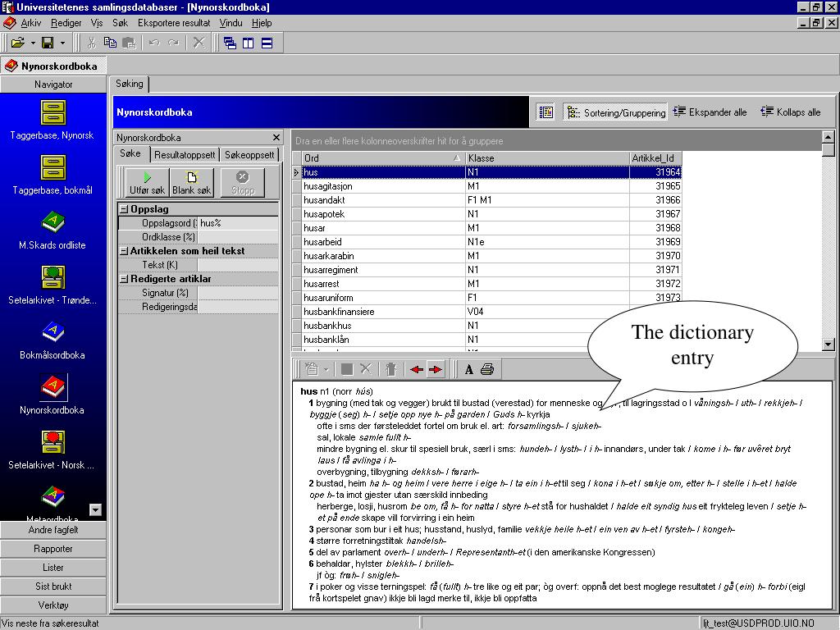Click the save floppy disk toolbar icon
This screenshot has width=840, height=630.
click(x=48, y=43)
